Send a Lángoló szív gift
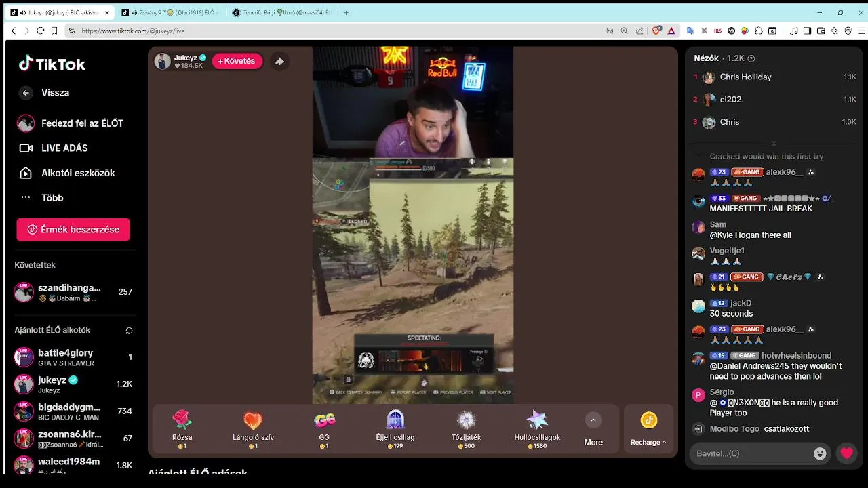Screen dimensions: 868x488 pyautogui.click(x=253, y=429)
